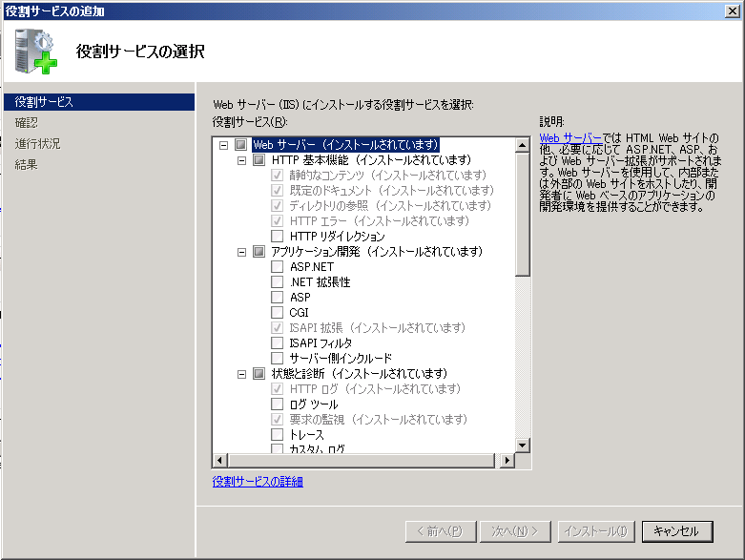Viewport: 745px width, 560px height.
Task: Toggle the Web サーバー tri-state checkbox
Action: coord(241,144)
